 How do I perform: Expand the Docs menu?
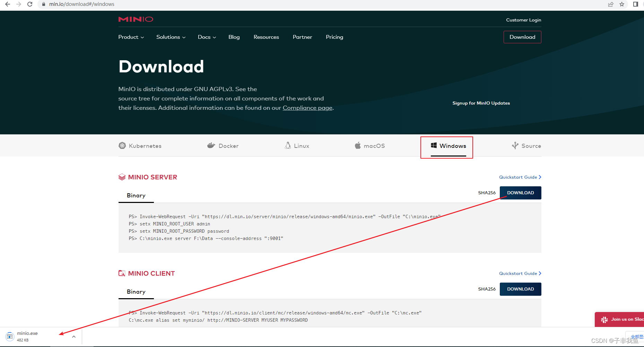coord(207,37)
